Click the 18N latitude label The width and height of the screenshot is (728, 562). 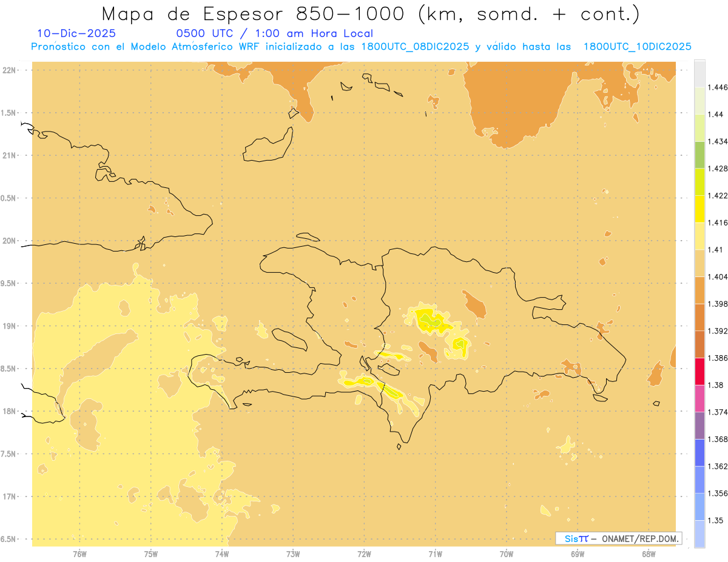pyautogui.click(x=9, y=411)
